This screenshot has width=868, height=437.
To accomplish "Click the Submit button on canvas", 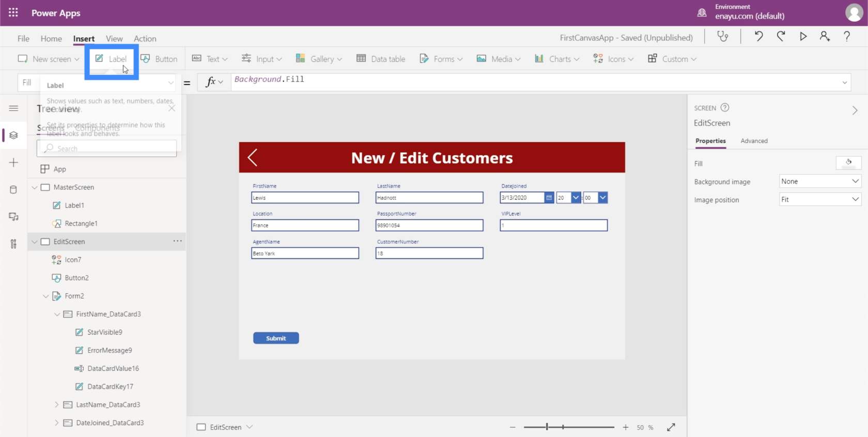I will pos(276,338).
